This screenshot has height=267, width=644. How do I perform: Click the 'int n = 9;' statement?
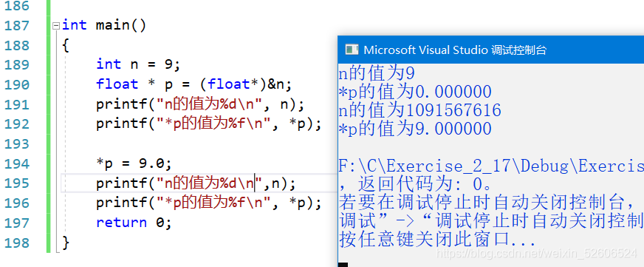click(138, 64)
